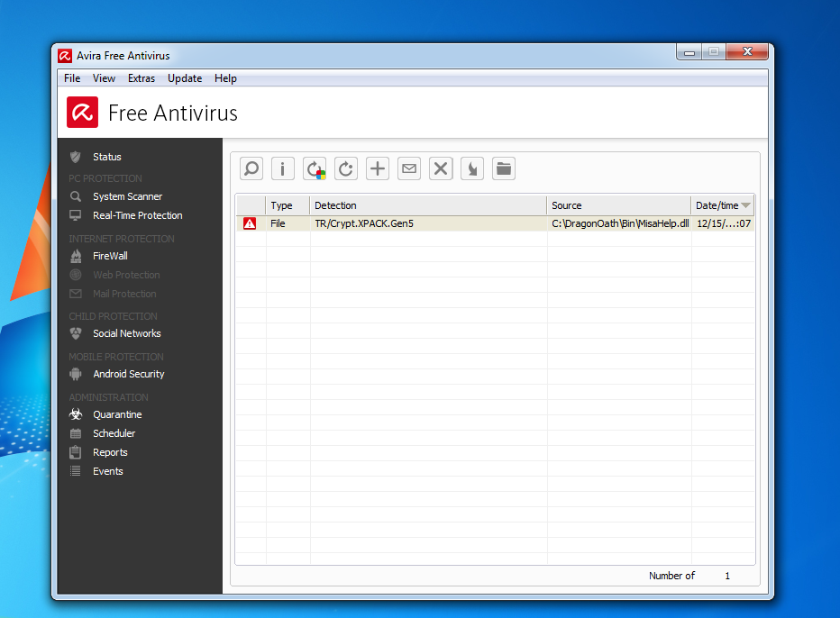The image size is (840, 618).
Task: Click the Status shield icon
Action: (x=76, y=157)
